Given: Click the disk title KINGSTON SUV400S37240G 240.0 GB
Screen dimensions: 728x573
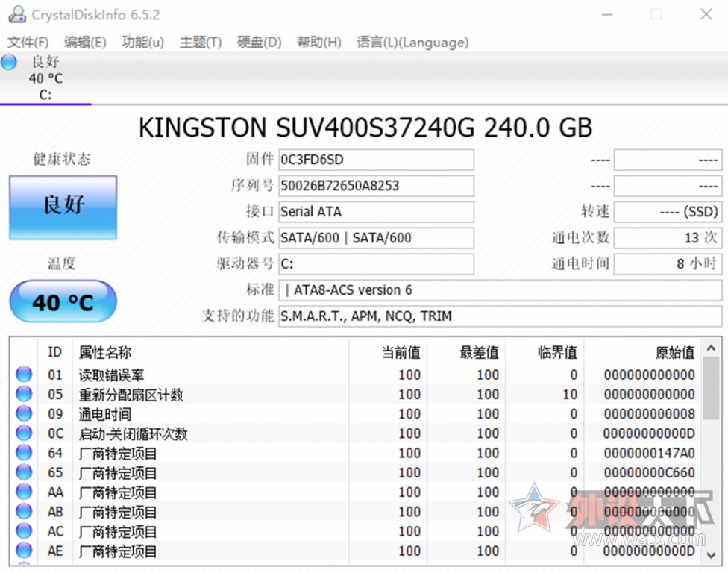Looking at the screenshot, I should (x=365, y=128).
